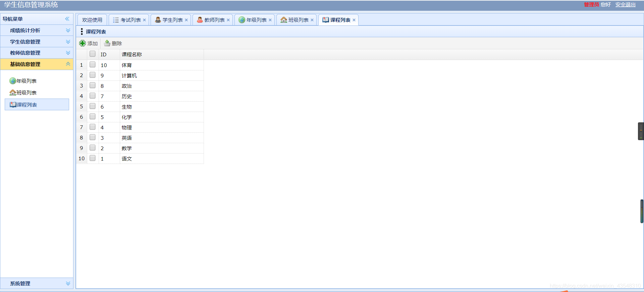Click the 课程名称 column header
Viewport: 644px width, 292px height.
tap(162, 54)
